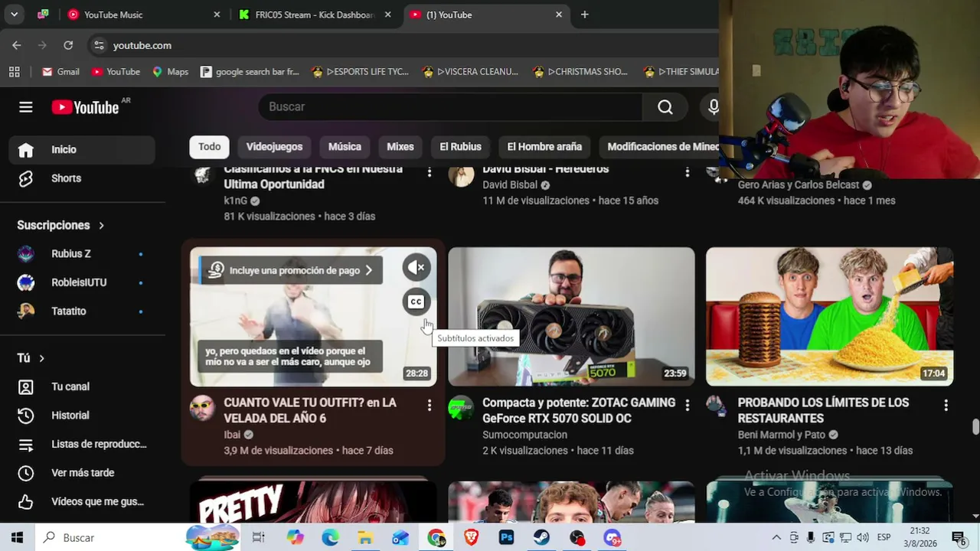Screen dimensions: 980x551
Task: Open Rubius Z subscription channel
Action: point(82,253)
